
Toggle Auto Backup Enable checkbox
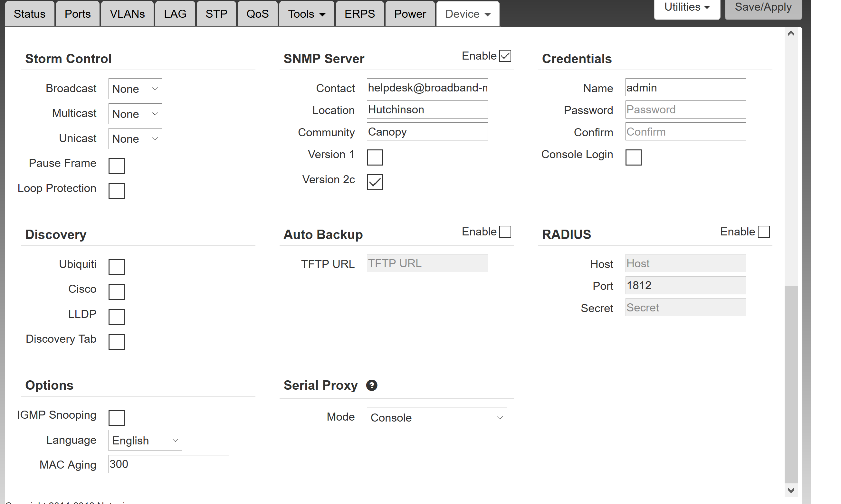pos(505,232)
